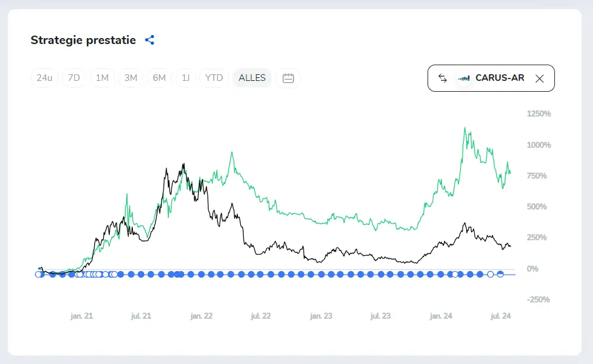Viewport: 593px width, 364px height.
Task: Choose the 1M time range
Action: pos(102,78)
